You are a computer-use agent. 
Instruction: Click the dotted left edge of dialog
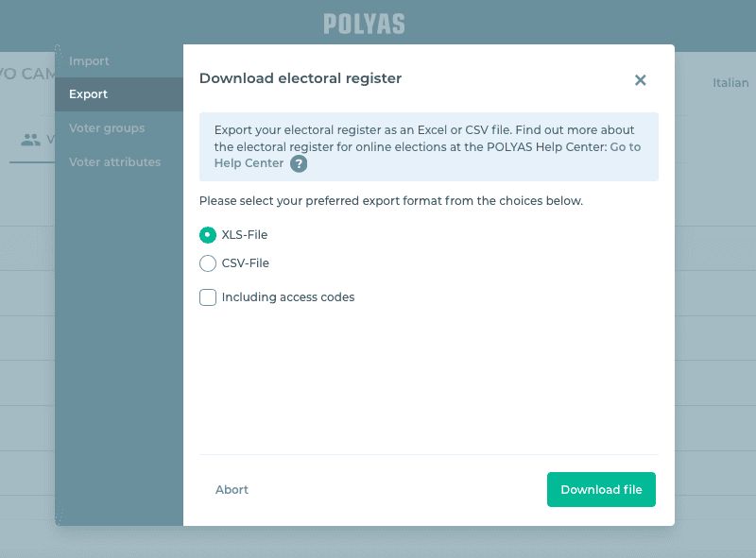(x=58, y=283)
